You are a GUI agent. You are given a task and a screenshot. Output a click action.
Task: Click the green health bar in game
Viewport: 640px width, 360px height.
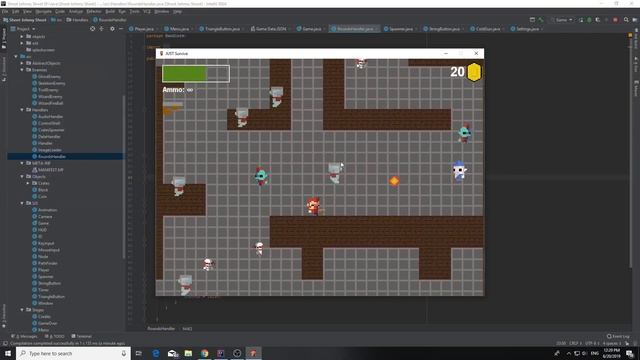(184, 74)
